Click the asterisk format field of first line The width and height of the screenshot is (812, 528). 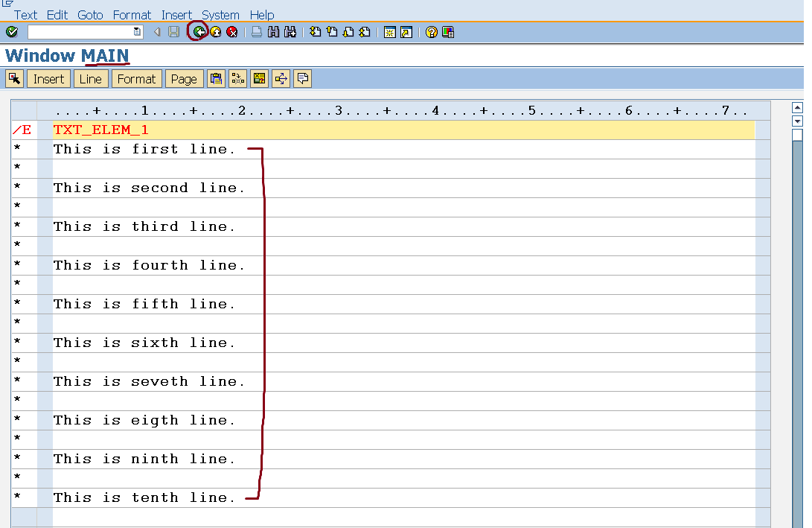(x=24, y=149)
